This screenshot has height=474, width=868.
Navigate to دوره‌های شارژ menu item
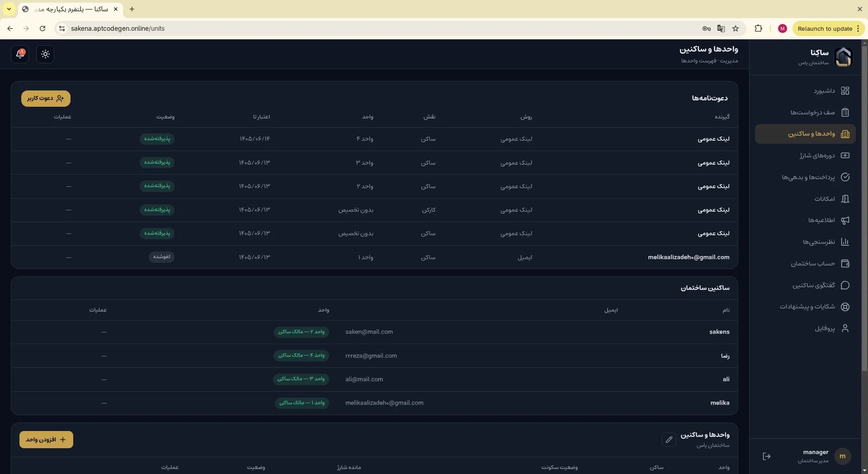(x=805, y=156)
